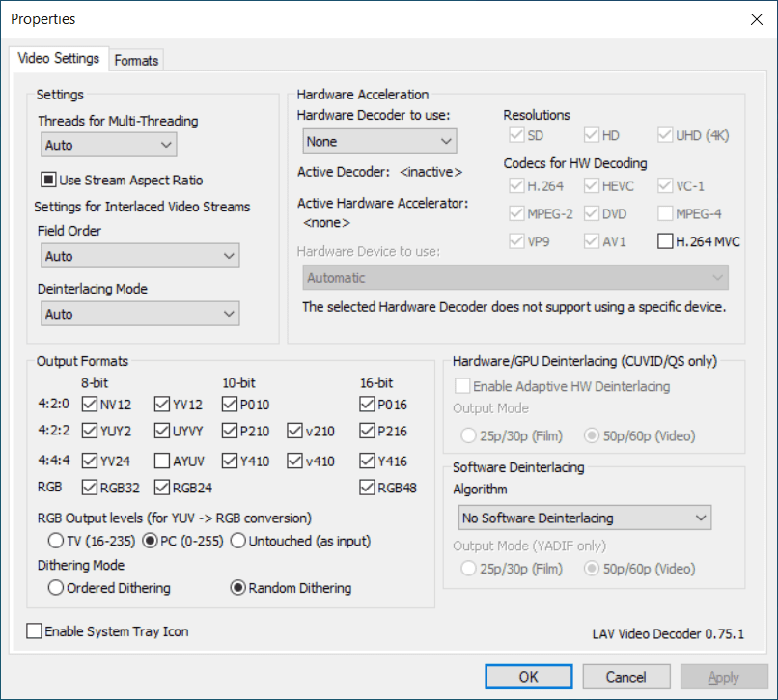778x700 pixels.
Task: Click the OK button
Action: pos(528,677)
